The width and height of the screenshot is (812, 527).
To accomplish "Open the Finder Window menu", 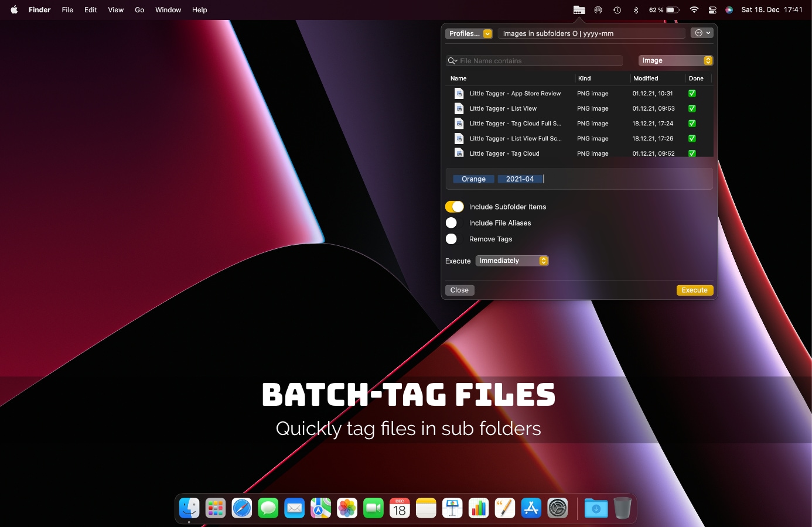I will point(168,9).
